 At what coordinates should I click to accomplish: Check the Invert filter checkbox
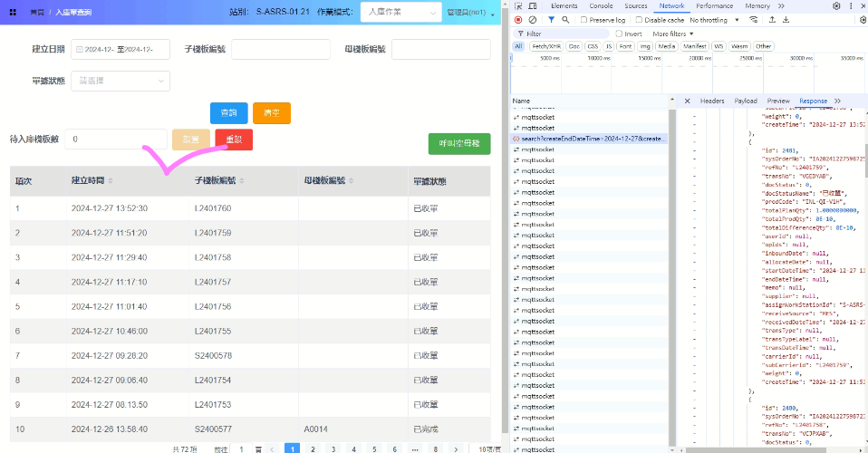coord(619,34)
